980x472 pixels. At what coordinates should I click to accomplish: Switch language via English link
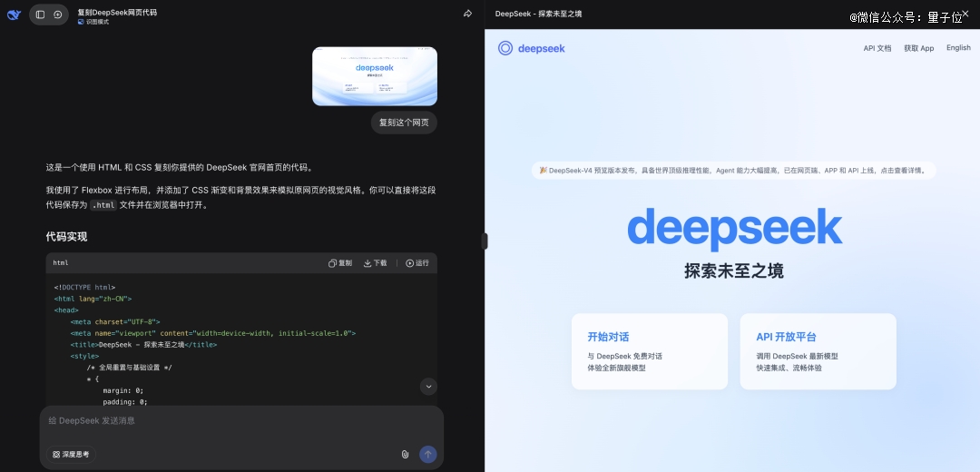[958, 48]
